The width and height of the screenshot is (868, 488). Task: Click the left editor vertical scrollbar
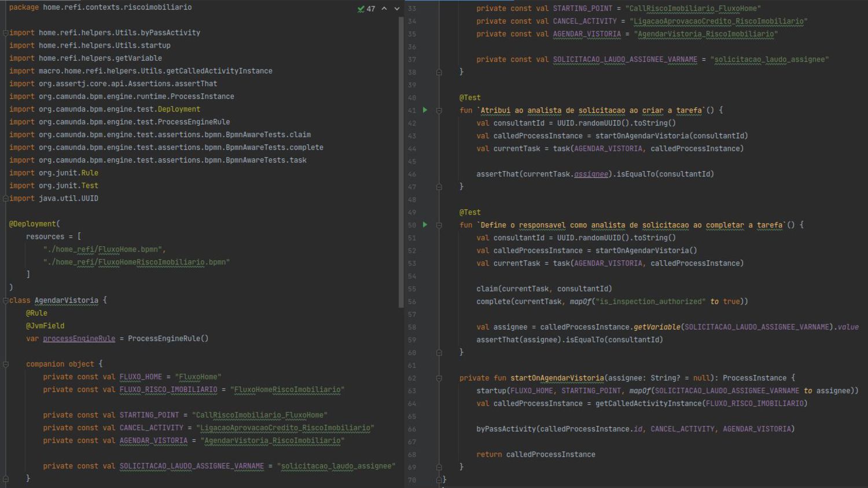coord(401,162)
